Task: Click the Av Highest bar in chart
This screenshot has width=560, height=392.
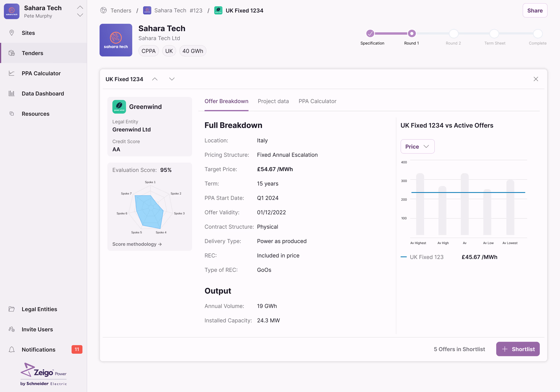Action: [x=420, y=204]
